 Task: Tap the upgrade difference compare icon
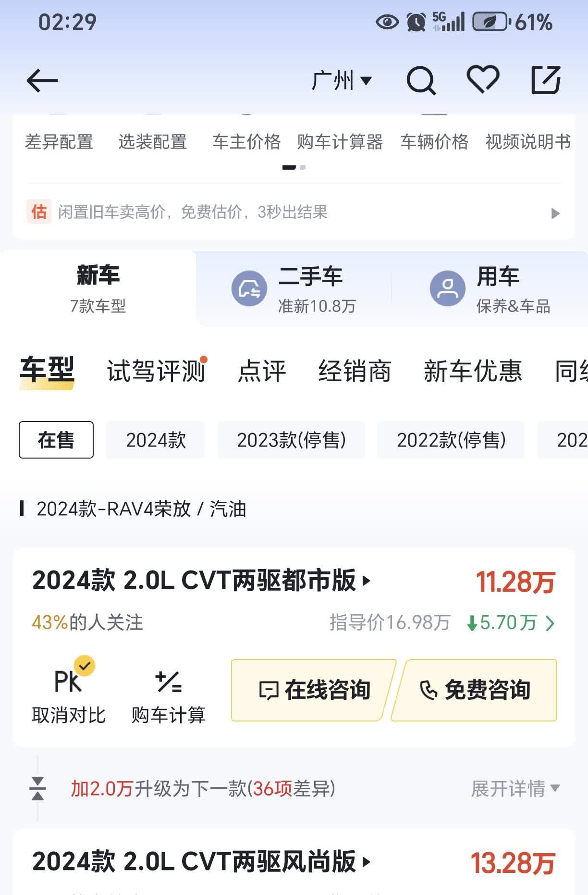pos(37,788)
